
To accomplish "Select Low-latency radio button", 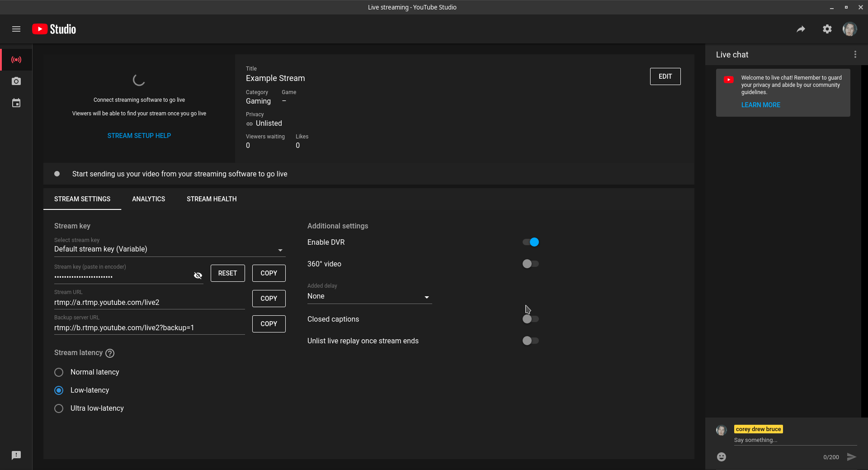I will click(59, 390).
